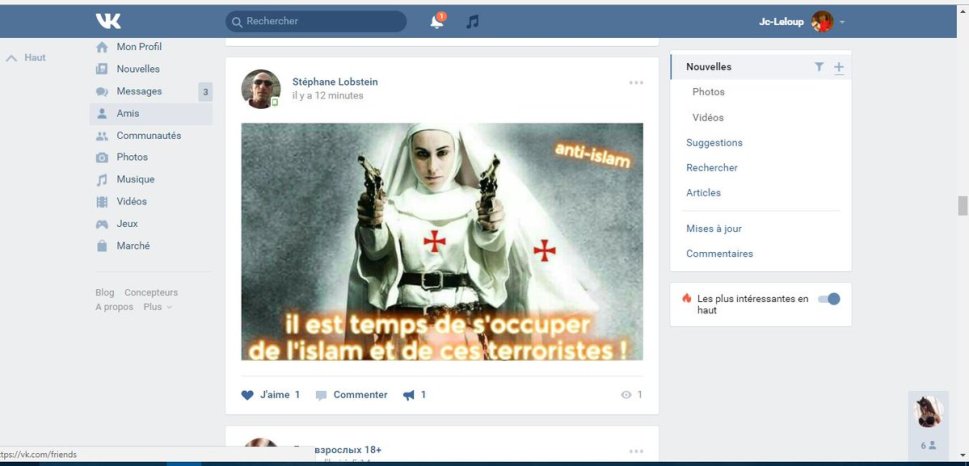Toggle 'Les plus intéressantes en haut' switch
The height and width of the screenshot is (466, 969).
(x=829, y=299)
